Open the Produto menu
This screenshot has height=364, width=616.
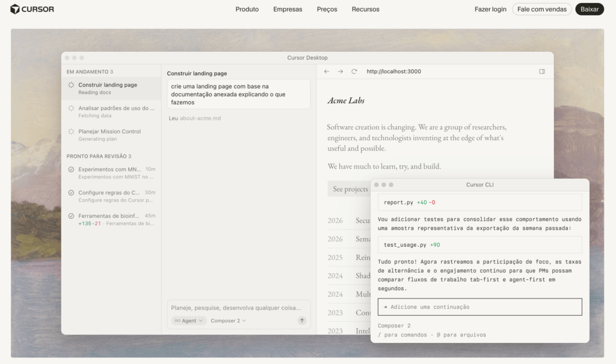[247, 9]
